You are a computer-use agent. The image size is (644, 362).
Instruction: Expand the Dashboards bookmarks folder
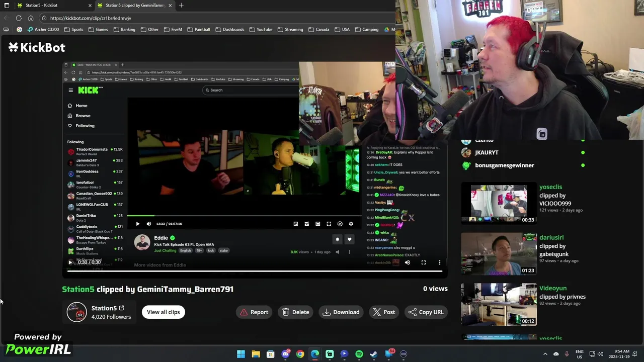[229, 29]
